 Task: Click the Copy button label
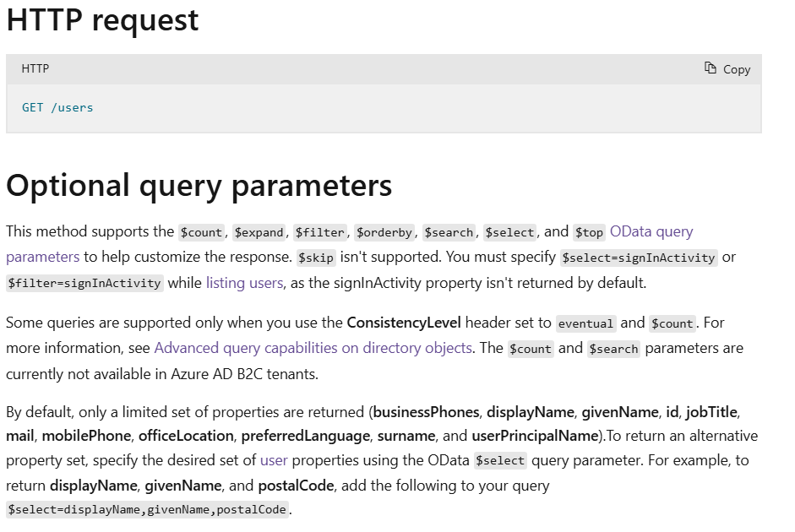click(736, 69)
